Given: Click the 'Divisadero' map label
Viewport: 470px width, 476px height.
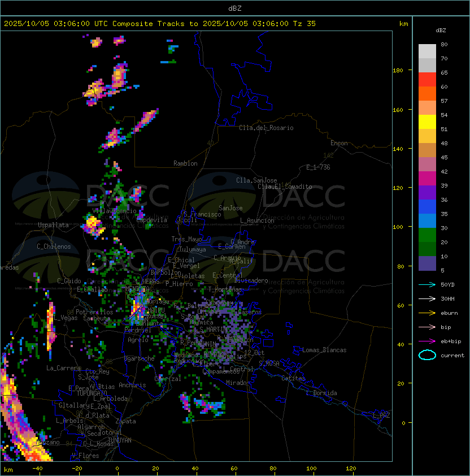Looking at the screenshot, I should [251, 280].
